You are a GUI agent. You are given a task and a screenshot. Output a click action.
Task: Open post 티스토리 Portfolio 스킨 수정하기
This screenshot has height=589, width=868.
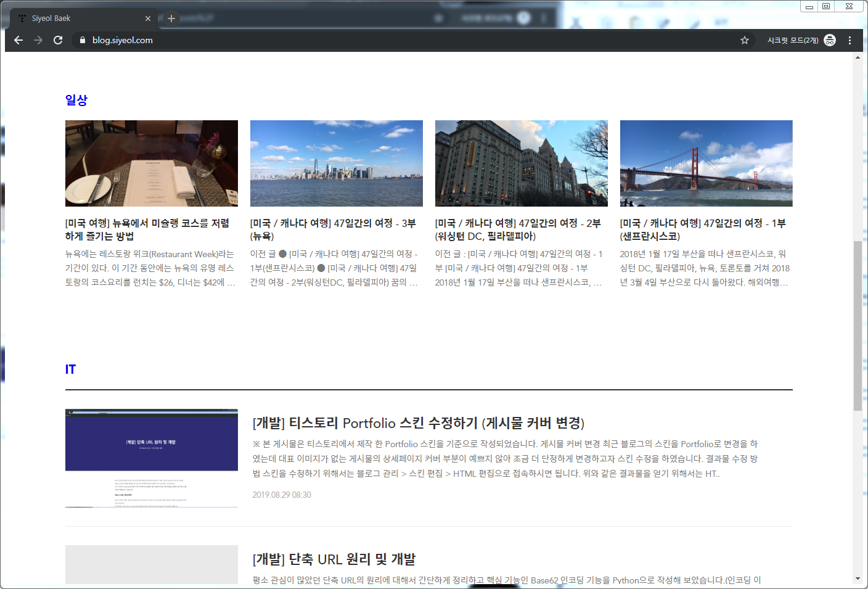pos(419,423)
